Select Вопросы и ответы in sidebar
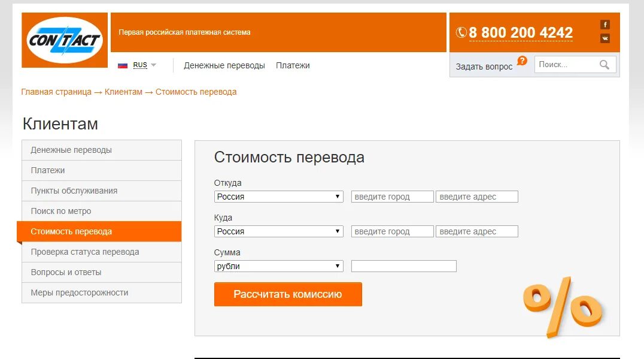The width and height of the screenshot is (644, 359). pos(101,272)
